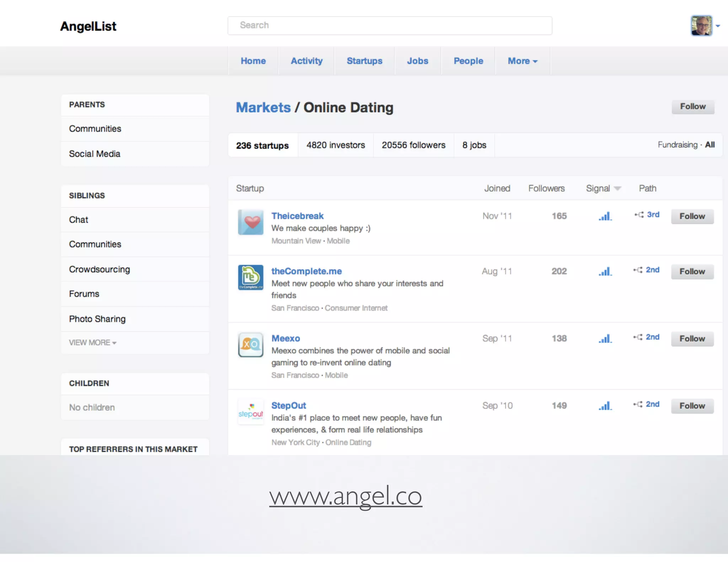
Task: Open the People navigation tab
Action: pyautogui.click(x=468, y=61)
